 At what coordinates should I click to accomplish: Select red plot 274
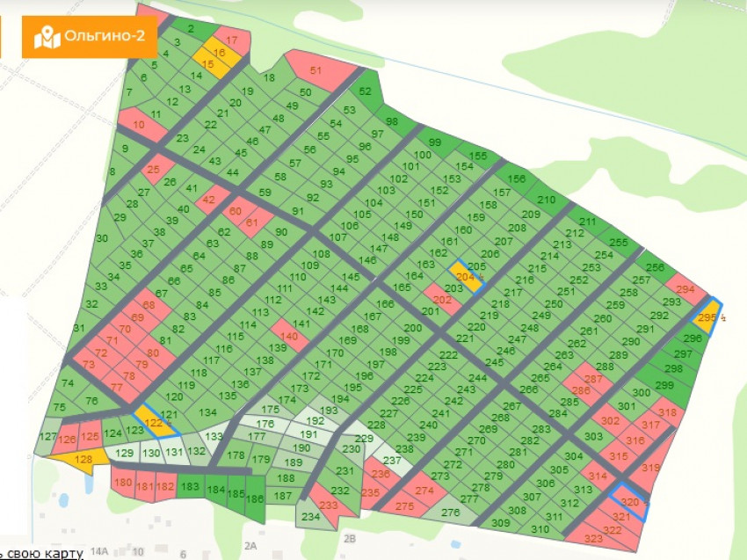tap(425, 491)
